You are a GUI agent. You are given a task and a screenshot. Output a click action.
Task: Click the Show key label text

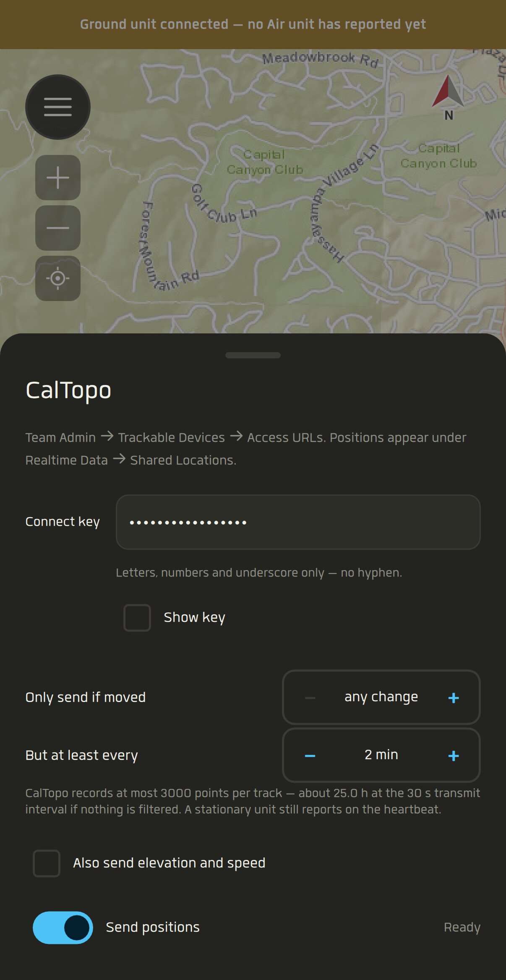tap(195, 618)
